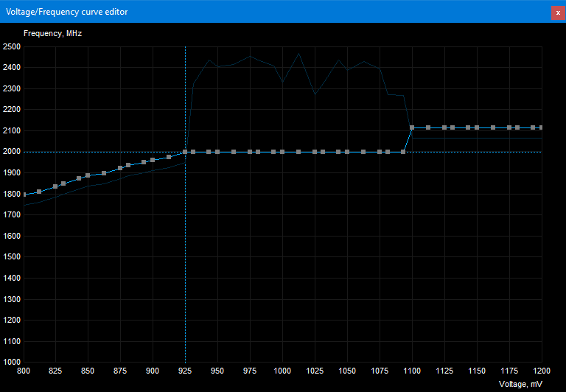The image size is (566, 392).
Task: Select the 2100 MHz point at 1150 mV
Action: point(477,127)
